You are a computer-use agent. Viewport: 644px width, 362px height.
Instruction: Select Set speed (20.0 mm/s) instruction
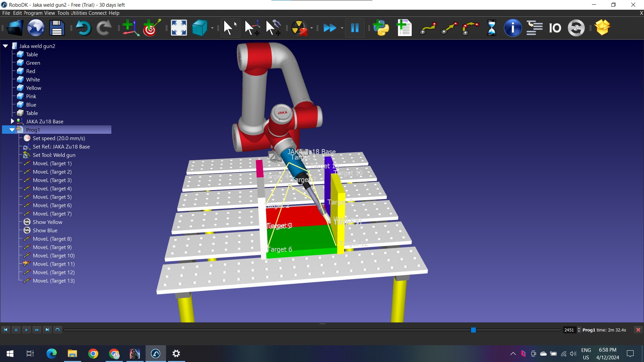[x=59, y=138]
